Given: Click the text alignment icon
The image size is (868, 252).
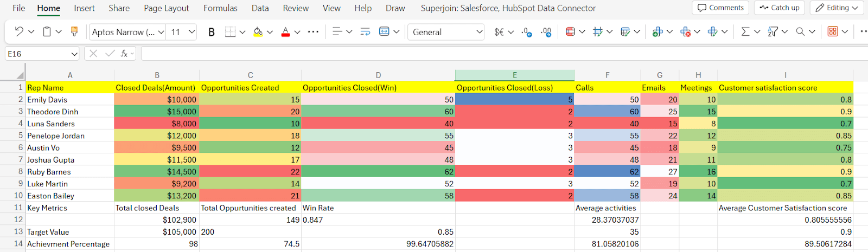Looking at the screenshot, I should 337,32.
